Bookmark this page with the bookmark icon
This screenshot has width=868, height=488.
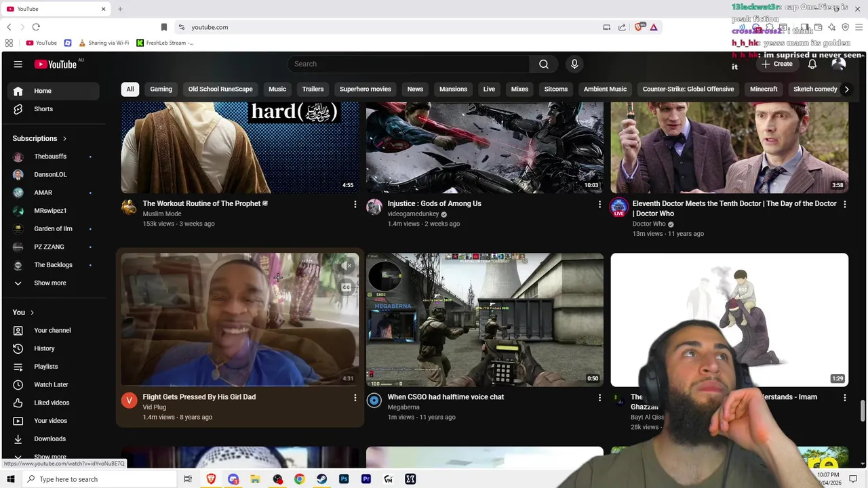(x=163, y=27)
